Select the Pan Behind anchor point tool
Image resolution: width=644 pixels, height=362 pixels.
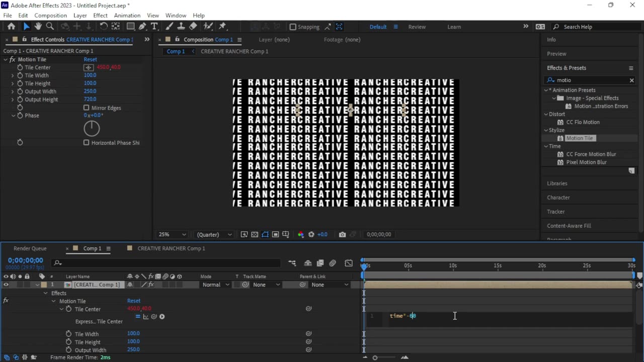[x=116, y=27]
